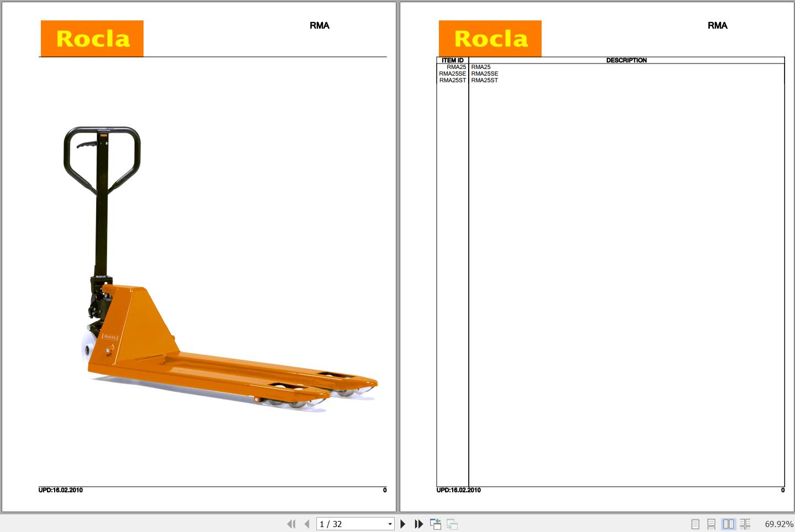Screen dimensions: 795x532
Task: Select the RMA25ST item link
Action: point(453,79)
